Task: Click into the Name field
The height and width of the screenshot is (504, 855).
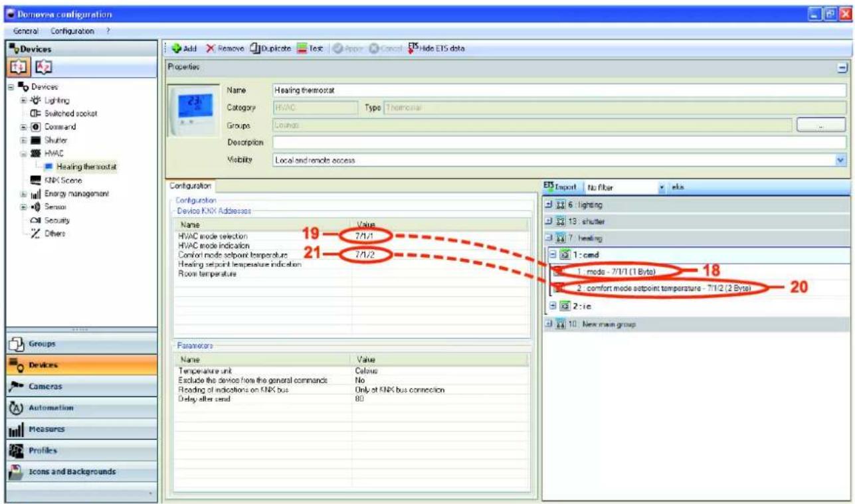Action: (559, 90)
